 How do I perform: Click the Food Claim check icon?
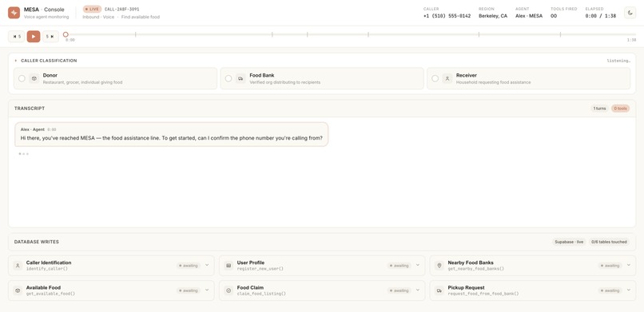[229, 290]
